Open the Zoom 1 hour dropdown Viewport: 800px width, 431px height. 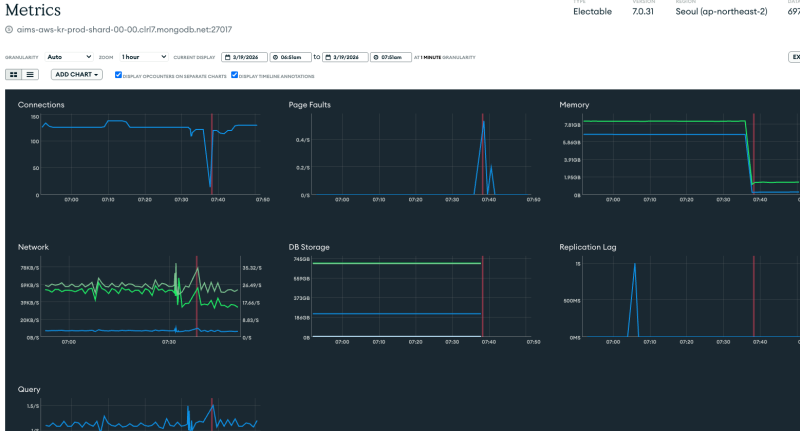(143, 57)
